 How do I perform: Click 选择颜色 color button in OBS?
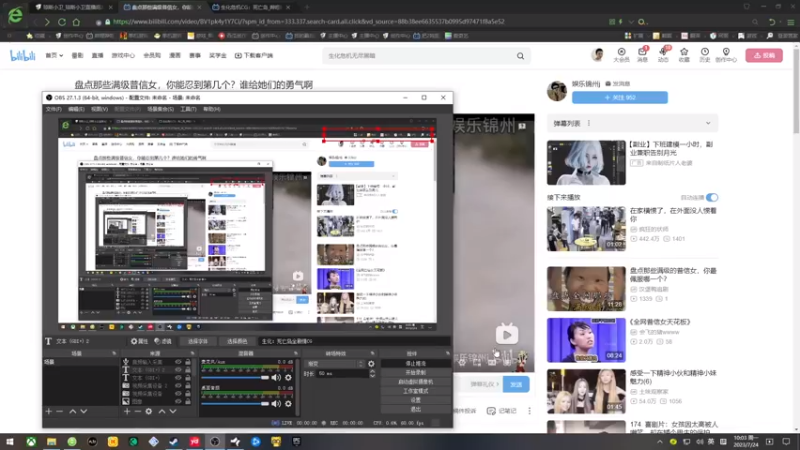pyautogui.click(x=237, y=341)
